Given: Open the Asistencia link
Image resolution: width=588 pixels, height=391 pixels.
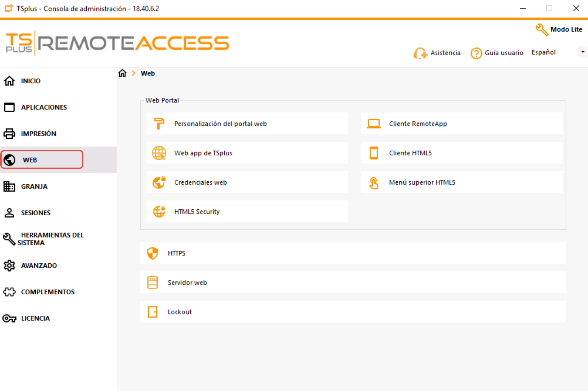Looking at the screenshot, I should (437, 53).
